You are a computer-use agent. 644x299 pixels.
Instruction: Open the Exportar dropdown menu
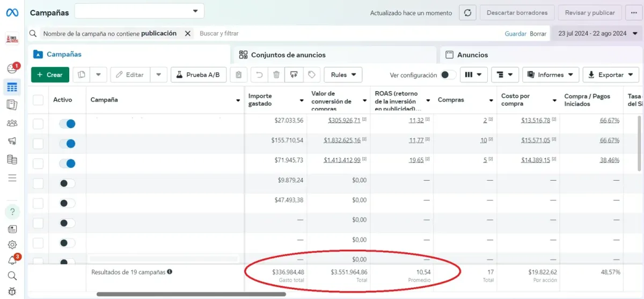pyautogui.click(x=610, y=75)
